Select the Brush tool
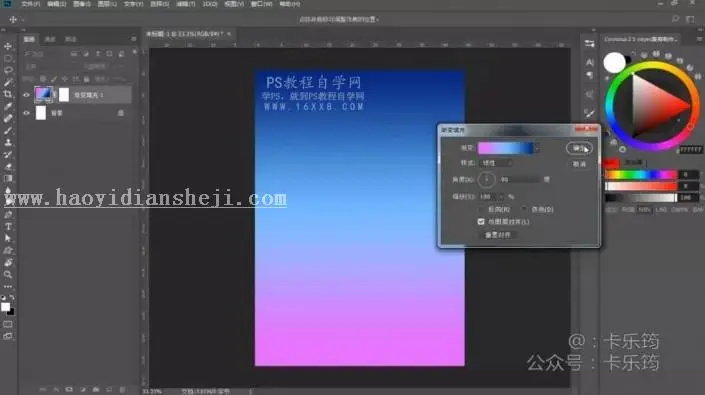Screen dimensions: 705x395 coord(8,130)
